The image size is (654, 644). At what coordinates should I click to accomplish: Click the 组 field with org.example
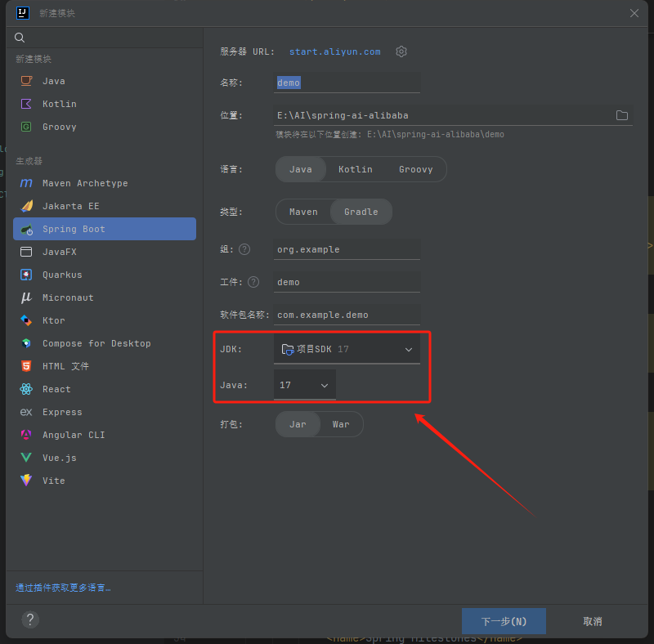(347, 249)
